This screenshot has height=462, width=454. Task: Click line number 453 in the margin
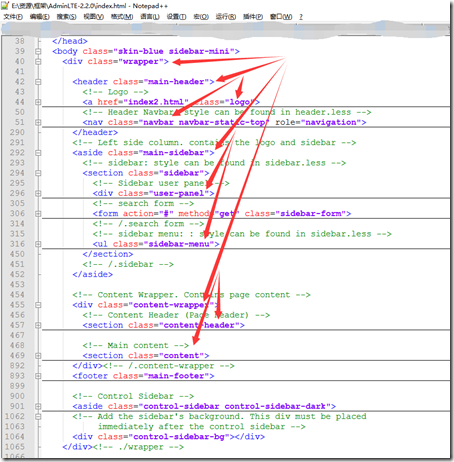pyautogui.click(x=17, y=285)
